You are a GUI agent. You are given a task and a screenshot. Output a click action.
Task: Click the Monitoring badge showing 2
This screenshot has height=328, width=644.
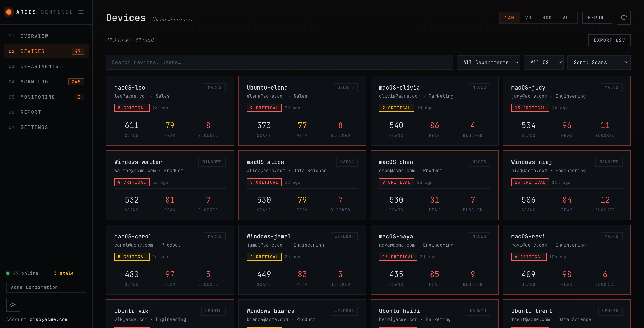pos(79,97)
